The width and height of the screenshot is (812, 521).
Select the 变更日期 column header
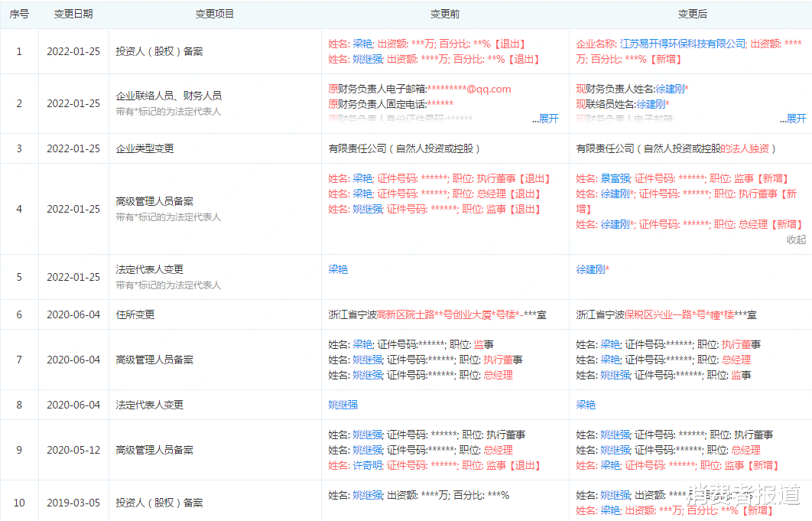[73, 13]
